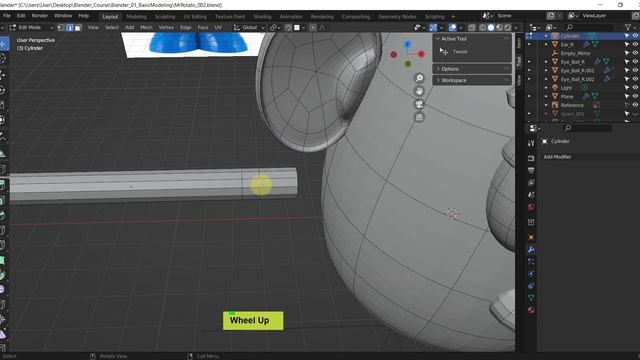640x360 pixels.
Task: Click the pan view hand icon
Action: 419,91
